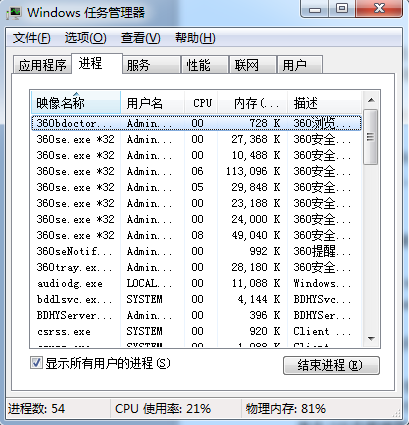Screen dimensions: 409x425
Task: Maximize the Task Manager window
Action: (342, 8)
